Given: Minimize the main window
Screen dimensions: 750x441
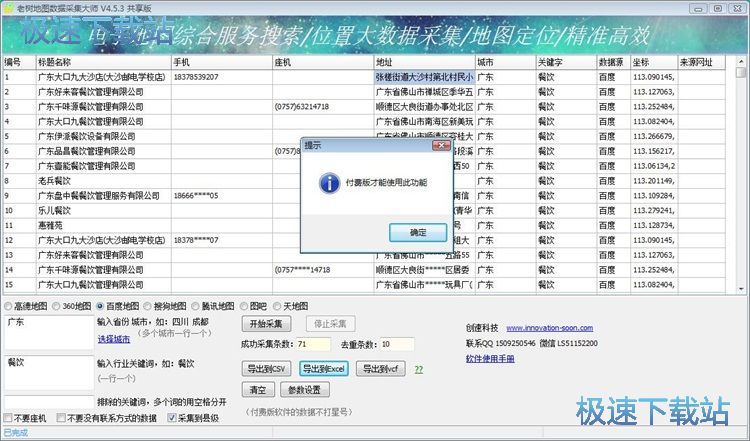Looking at the screenshot, I should (699, 8).
